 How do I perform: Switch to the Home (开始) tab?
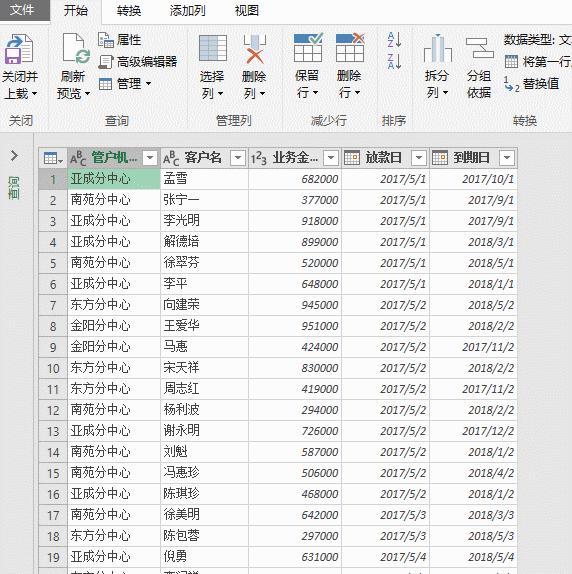[76, 10]
